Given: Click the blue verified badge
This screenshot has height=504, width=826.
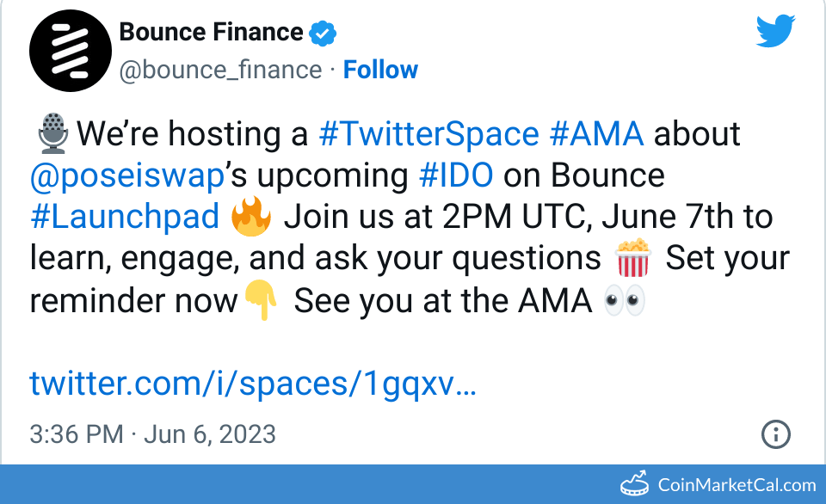Looking at the screenshot, I should (323, 34).
